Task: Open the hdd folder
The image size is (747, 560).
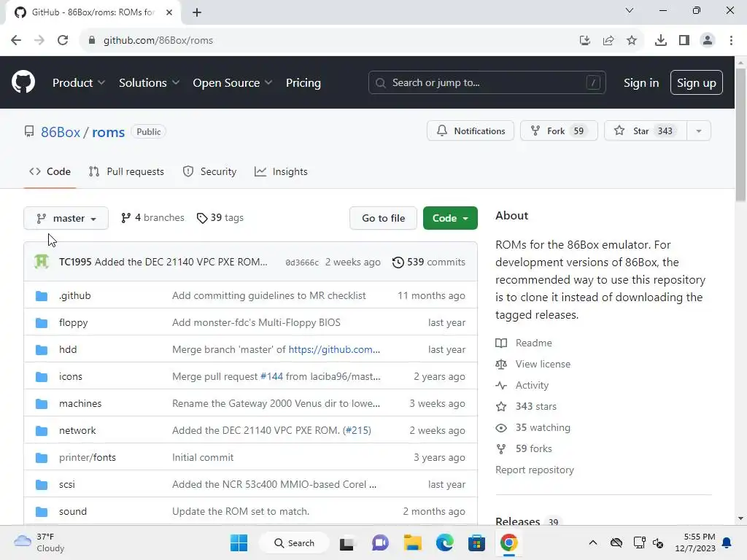Action: [x=68, y=349]
